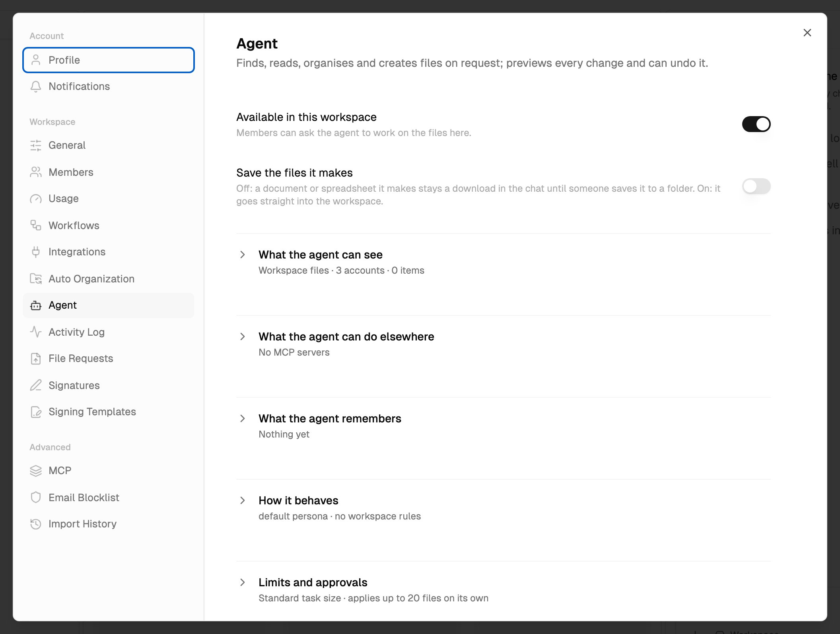840x634 pixels.
Task: Click the File Requests document icon
Action: 36,358
